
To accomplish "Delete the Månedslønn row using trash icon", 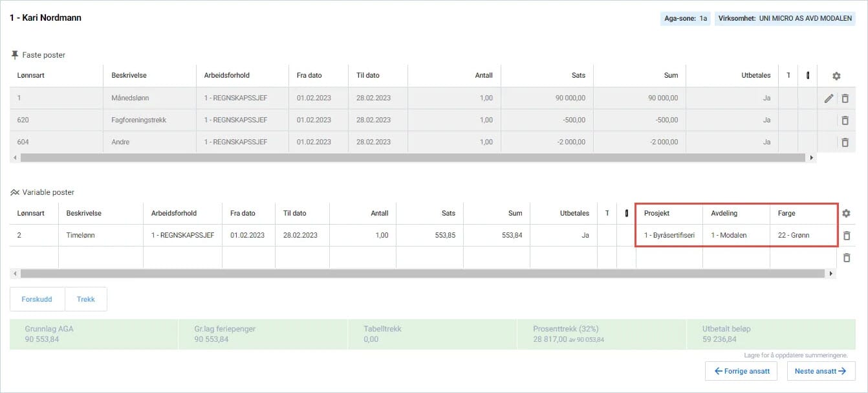I will (845, 98).
